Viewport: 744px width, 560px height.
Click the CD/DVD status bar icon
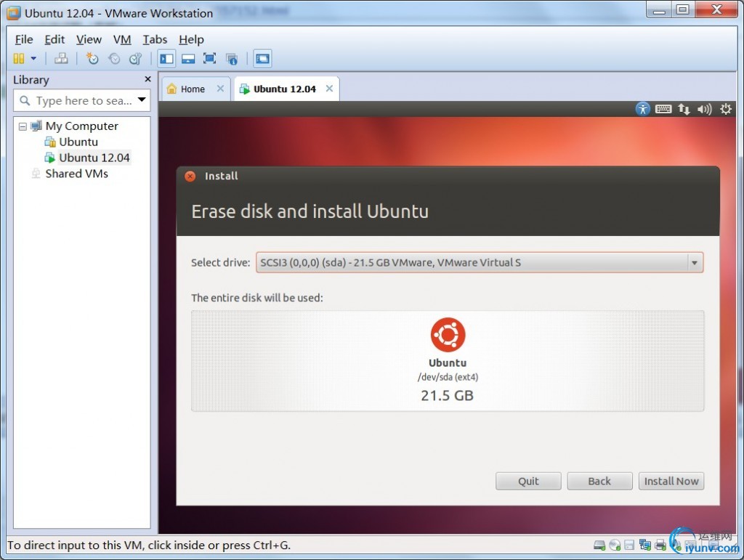click(x=615, y=545)
